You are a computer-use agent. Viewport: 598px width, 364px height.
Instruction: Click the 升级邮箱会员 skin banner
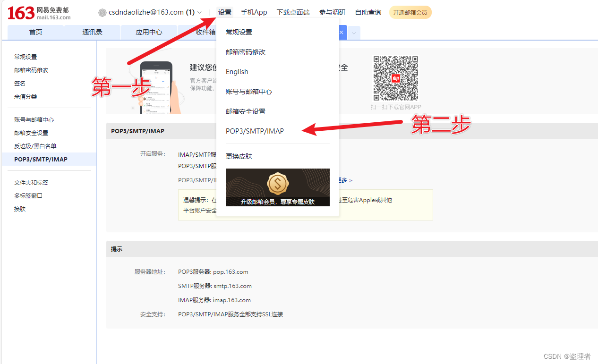278,187
